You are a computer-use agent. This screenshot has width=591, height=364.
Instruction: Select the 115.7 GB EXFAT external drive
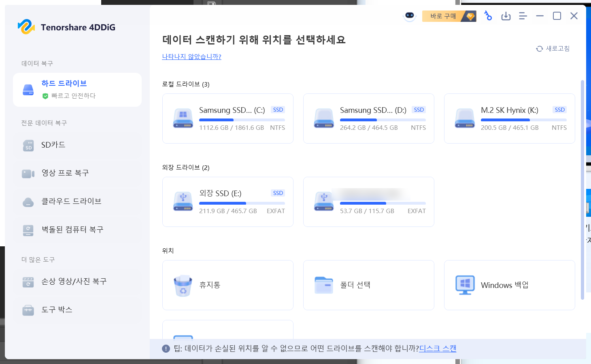coord(369,202)
